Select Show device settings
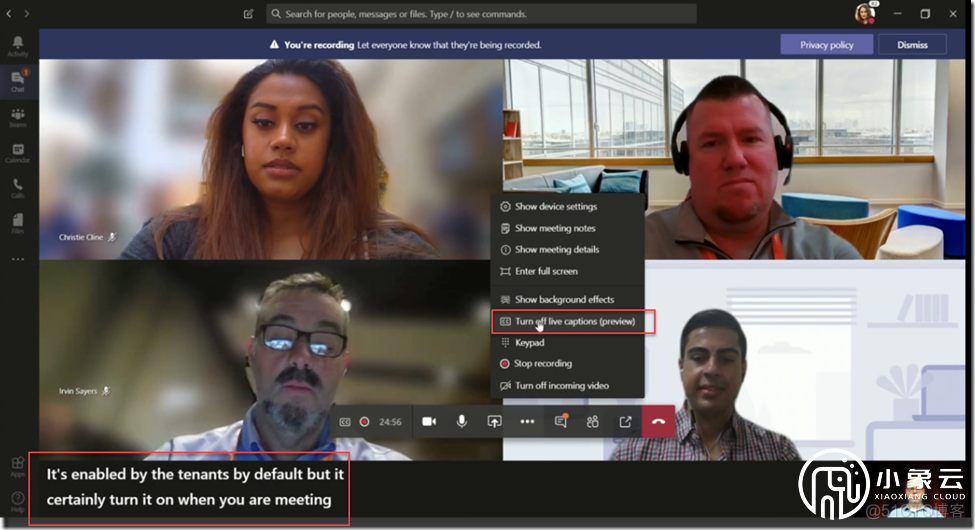 (567, 207)
